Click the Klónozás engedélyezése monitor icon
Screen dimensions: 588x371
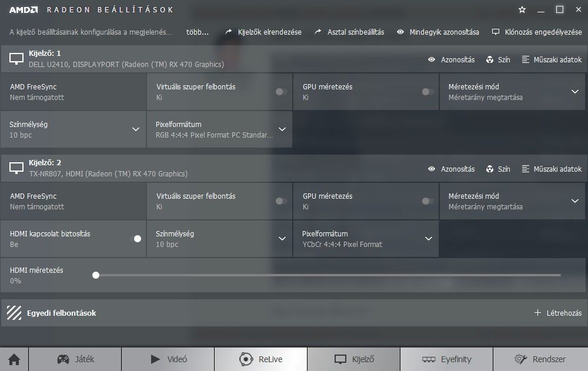tap(495, 32)
